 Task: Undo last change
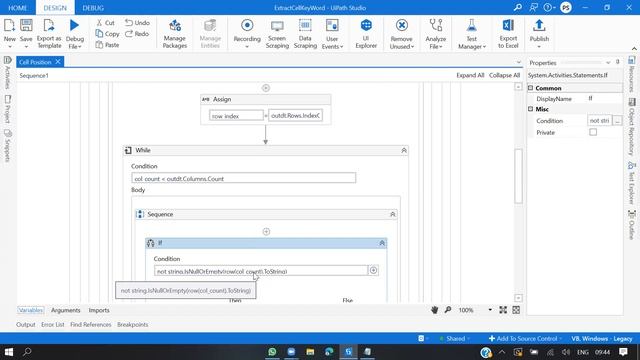click(x=137, y=23)
